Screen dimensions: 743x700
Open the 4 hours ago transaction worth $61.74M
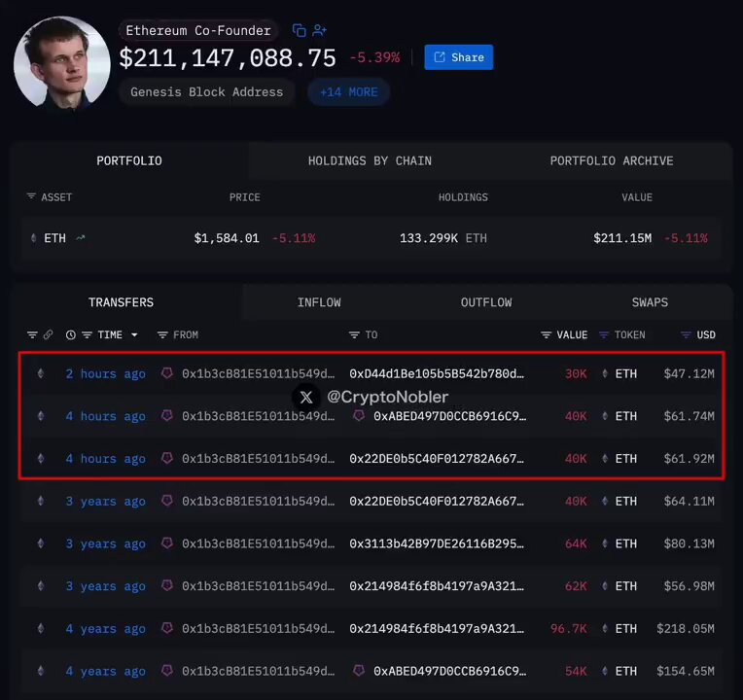(x=106, y=416)
